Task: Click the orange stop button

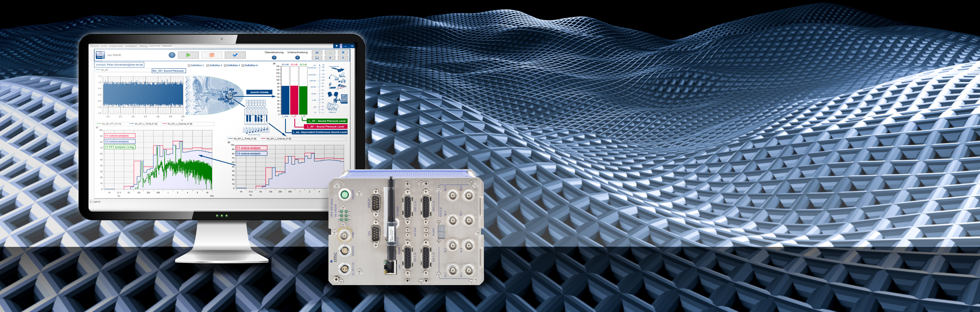Action: click(x=212, y=55)
